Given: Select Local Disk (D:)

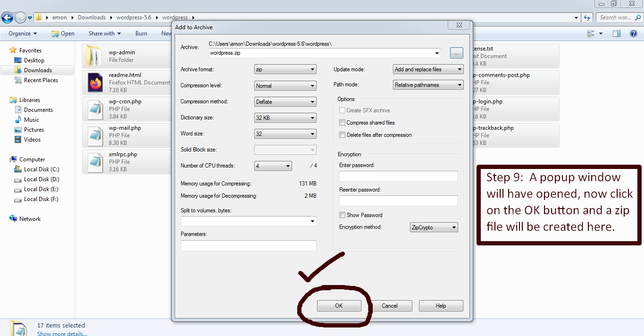Looking at the screenshot, I should pos(42,179).
